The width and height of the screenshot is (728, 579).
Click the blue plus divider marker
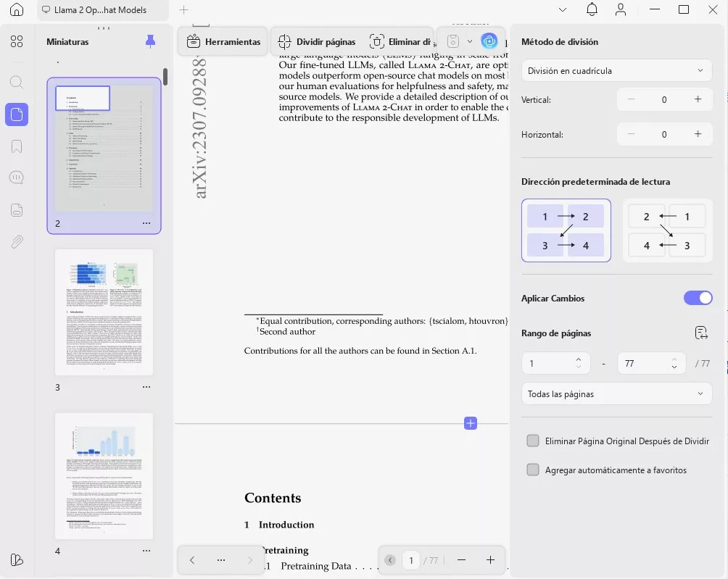pyautogui.click(x=471, y=423)
